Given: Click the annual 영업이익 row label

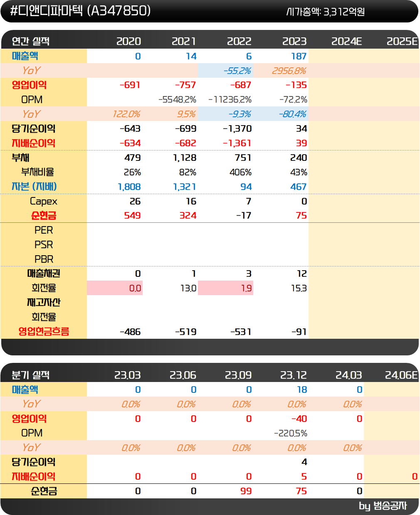Looking at the screenshot, I should click(29, 85).
